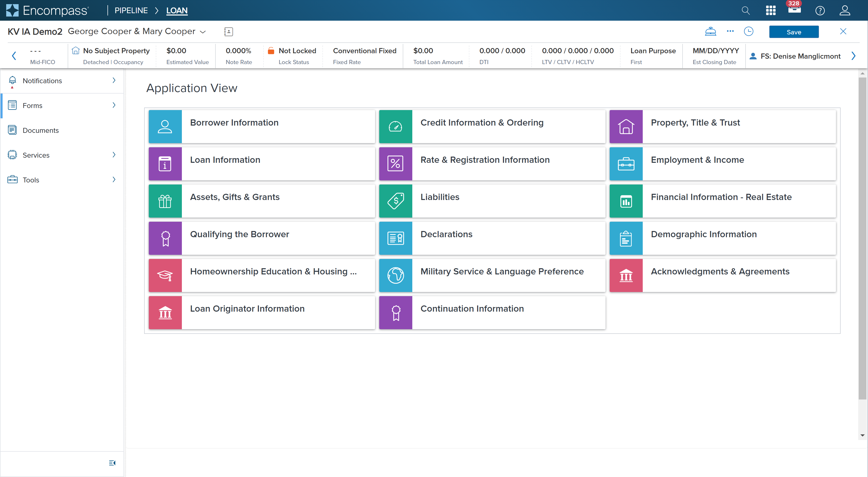Screen dimensions: 868x477
Task: Open the Loan Information card title
Action: point(225,160)
